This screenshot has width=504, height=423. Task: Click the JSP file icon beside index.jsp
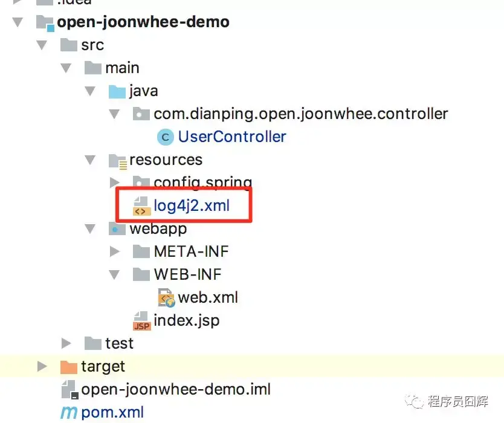[x=141, y=320]
